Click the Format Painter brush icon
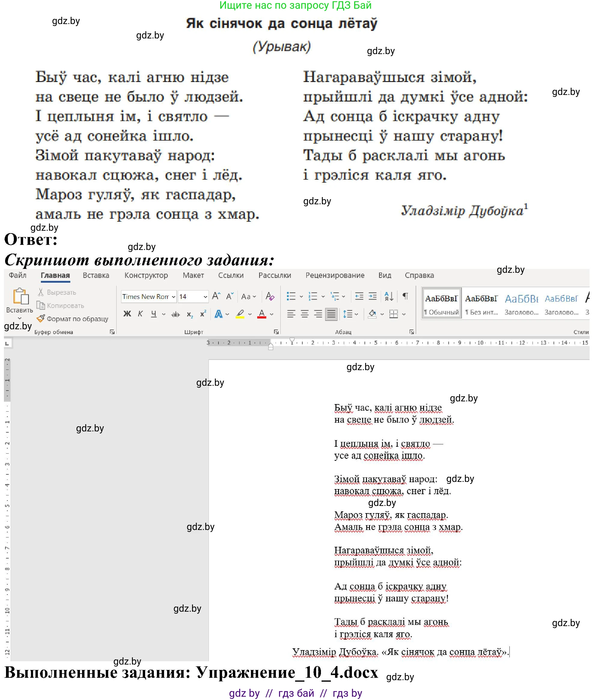592x700 pixels. point(41,319)
